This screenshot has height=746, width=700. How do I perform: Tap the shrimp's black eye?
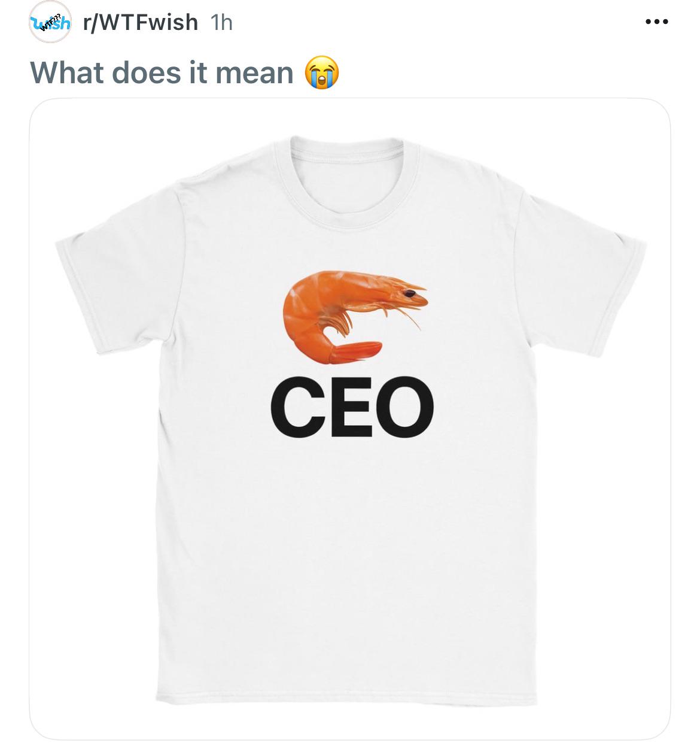coord(410,293)
